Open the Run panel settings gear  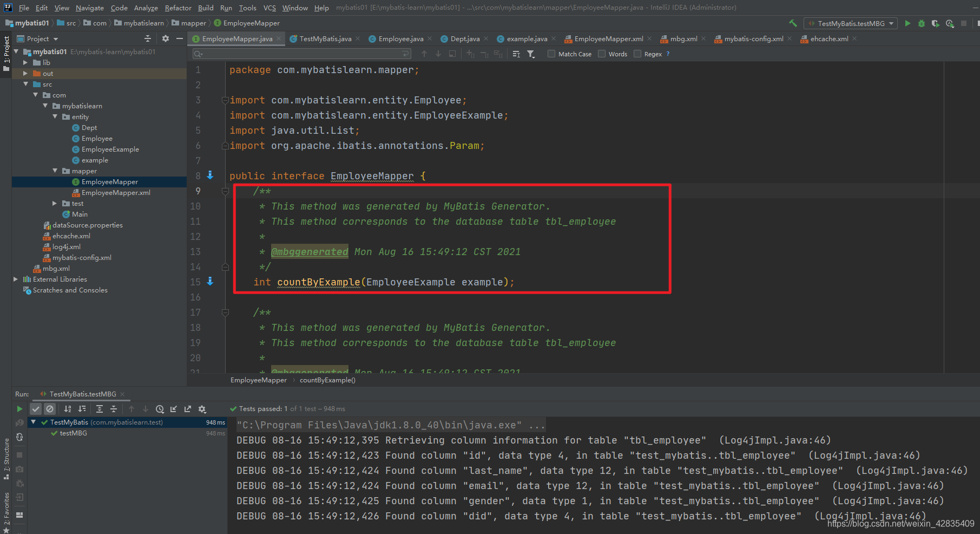pos(202,409)
